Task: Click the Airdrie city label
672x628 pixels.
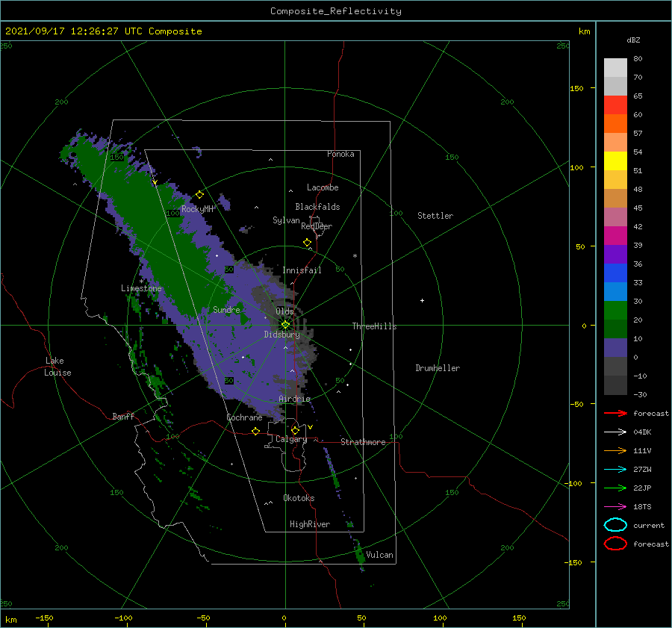Action: (294, 399)
